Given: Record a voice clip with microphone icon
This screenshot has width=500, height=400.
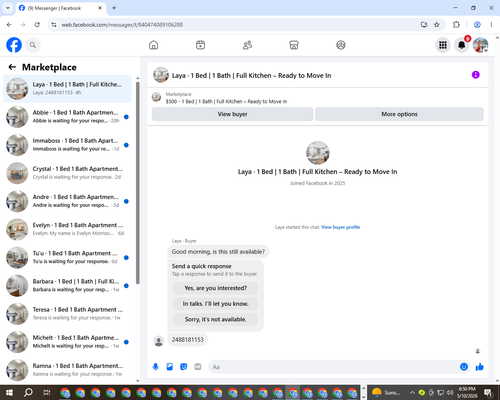Looking at the screenshot, I should tap(155, 367).
